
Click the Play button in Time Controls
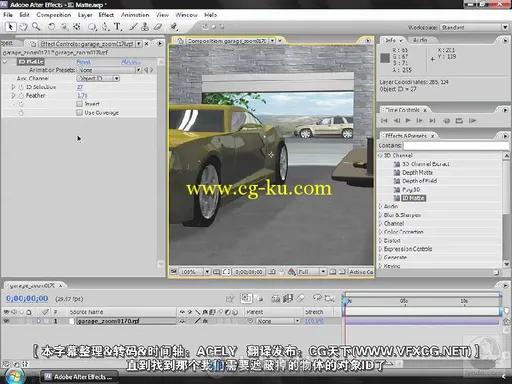pyautogui.click(x=408, y=121)
